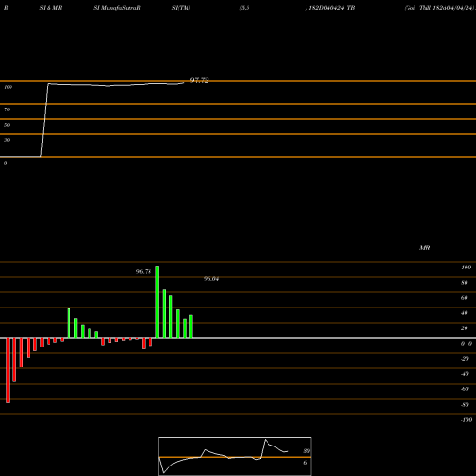Open the mini line chart thumbnail at bottom
The image size is (476, 476).
(x=235, y=456)
